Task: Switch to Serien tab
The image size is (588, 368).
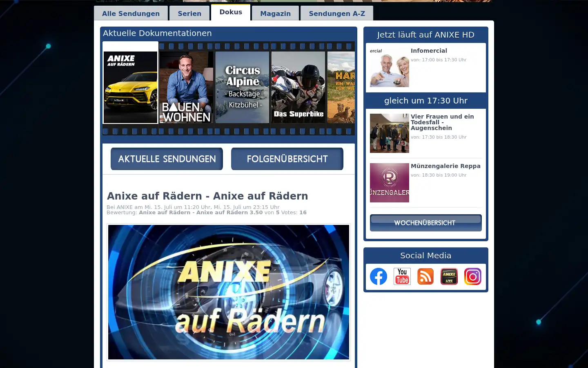Action: (x=189, y=13)
